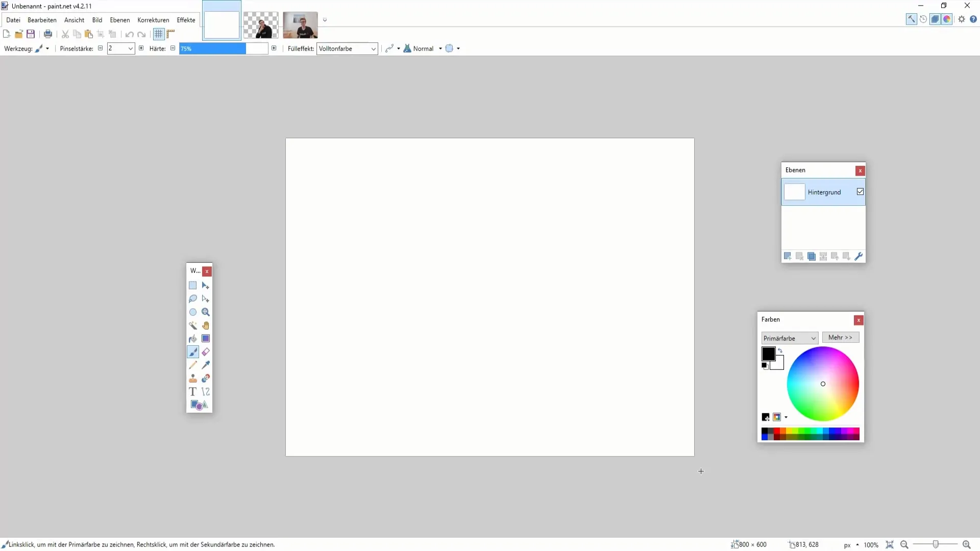
Task: Toggle the Layers window button top-right
Action: pyautogui.click(x=935, y=19)
